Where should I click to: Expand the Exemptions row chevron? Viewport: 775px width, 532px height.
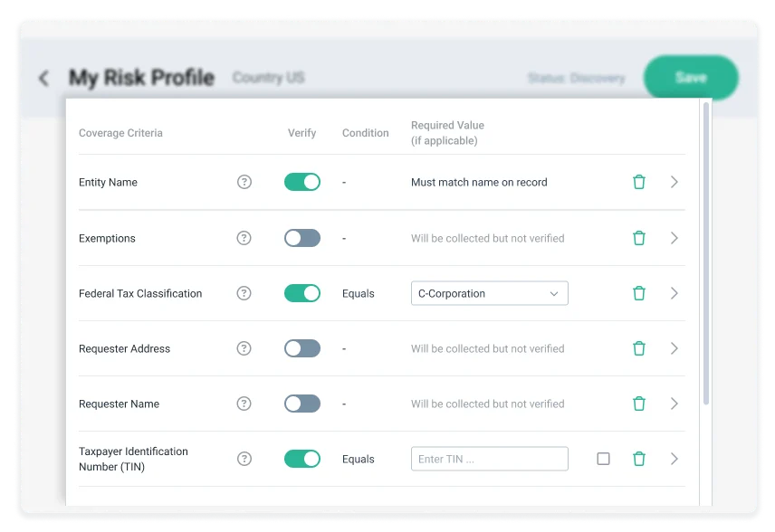[x=675, y=238]
